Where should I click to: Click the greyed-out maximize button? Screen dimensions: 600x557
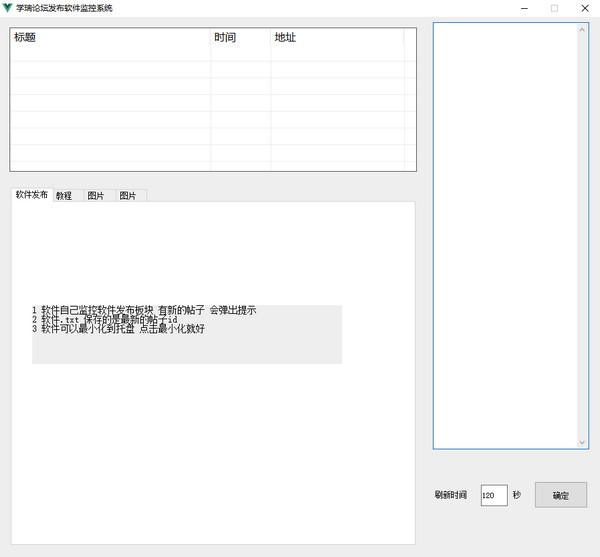553,8
